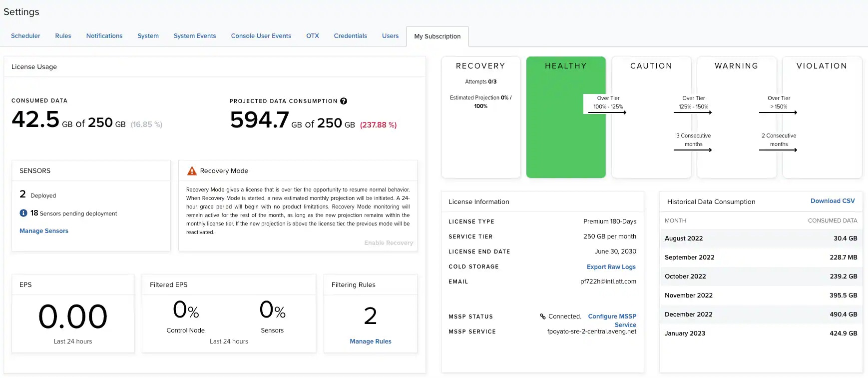Switch to the Users tab
This screenshot has height=378, width=868.
tap(391, 36)
